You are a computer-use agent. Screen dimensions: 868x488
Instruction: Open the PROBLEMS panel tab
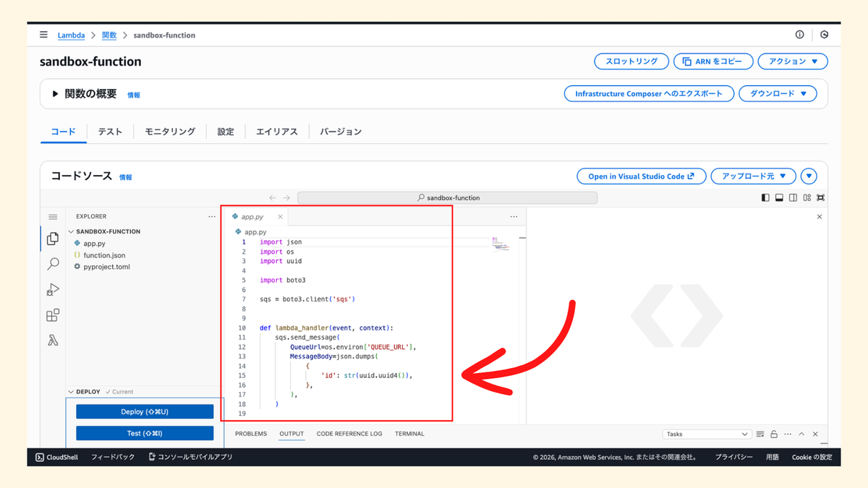coord(251,434)
